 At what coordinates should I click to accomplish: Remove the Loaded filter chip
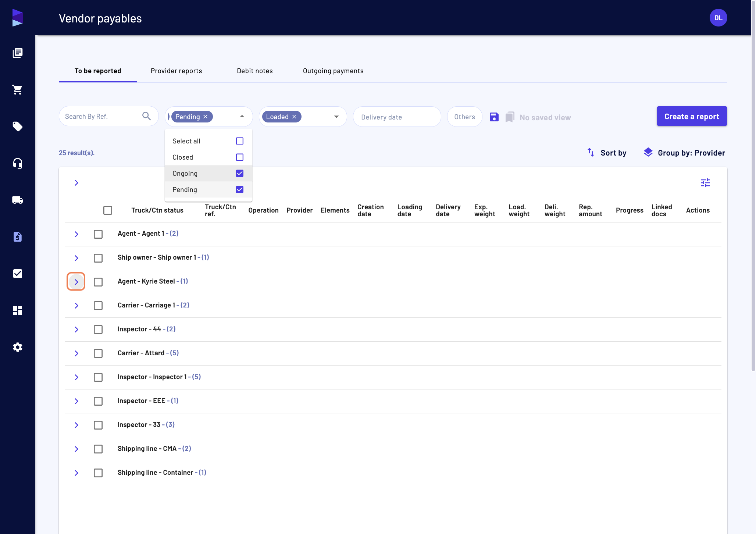294,117
